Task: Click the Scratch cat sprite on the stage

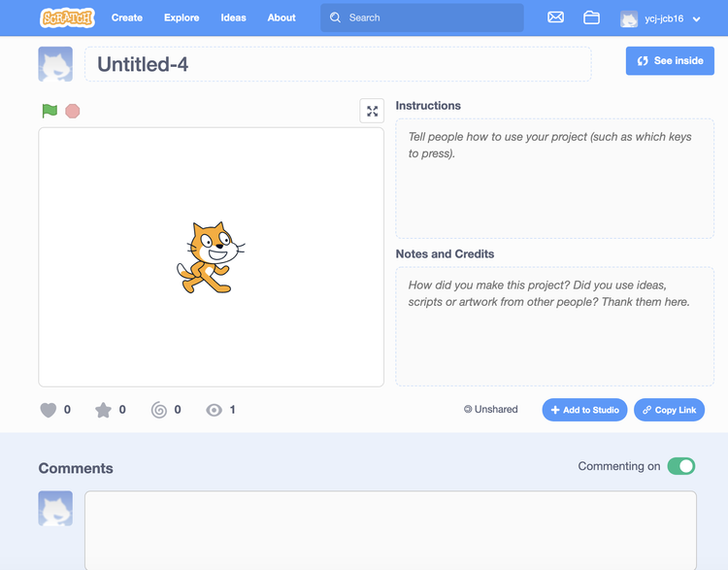Action: click(x=211, y=257)
